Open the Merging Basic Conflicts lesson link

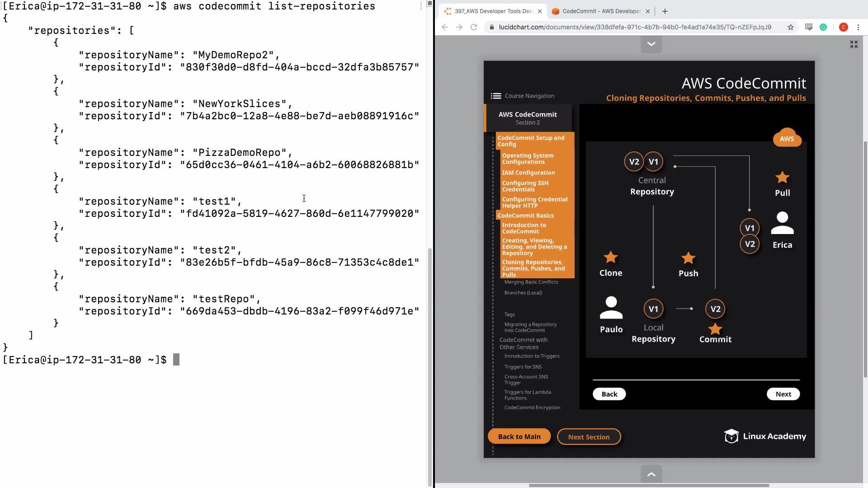[531, 282]
